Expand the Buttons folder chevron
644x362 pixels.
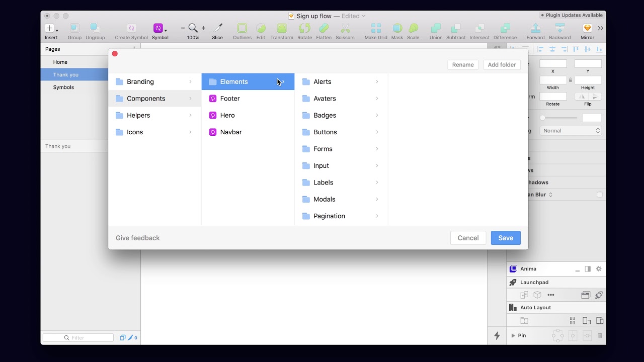click(377, 132)
